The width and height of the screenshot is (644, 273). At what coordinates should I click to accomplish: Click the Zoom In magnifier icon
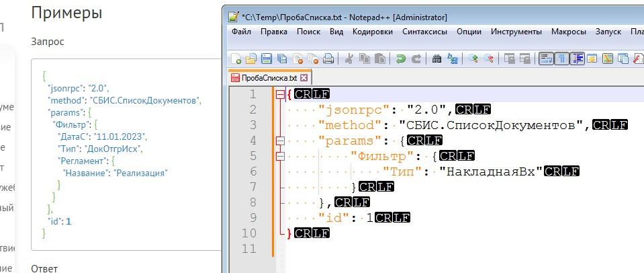click(473, 58)
